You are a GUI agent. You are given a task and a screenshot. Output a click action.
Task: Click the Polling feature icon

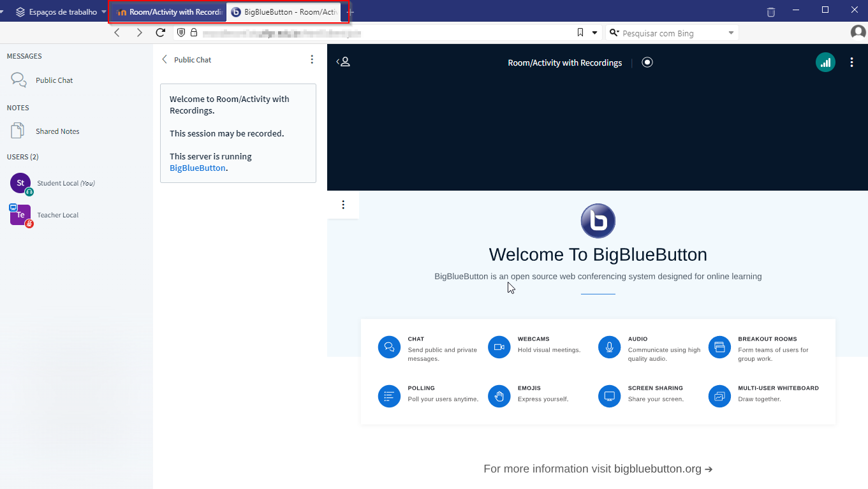389,396
